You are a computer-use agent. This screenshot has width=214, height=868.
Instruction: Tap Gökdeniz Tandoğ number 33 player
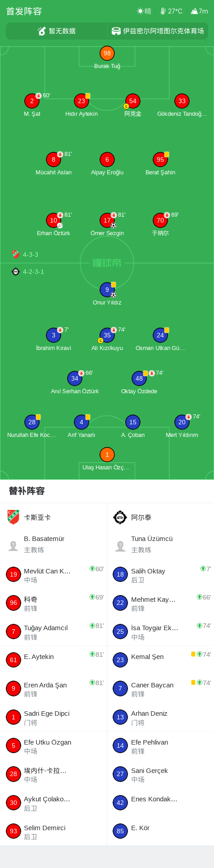point(182,101)
